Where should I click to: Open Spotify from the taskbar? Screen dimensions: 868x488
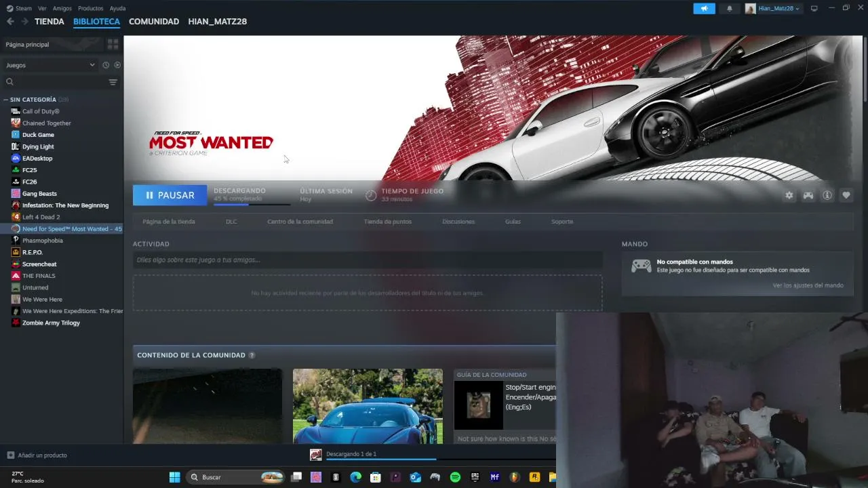point(455,477)
